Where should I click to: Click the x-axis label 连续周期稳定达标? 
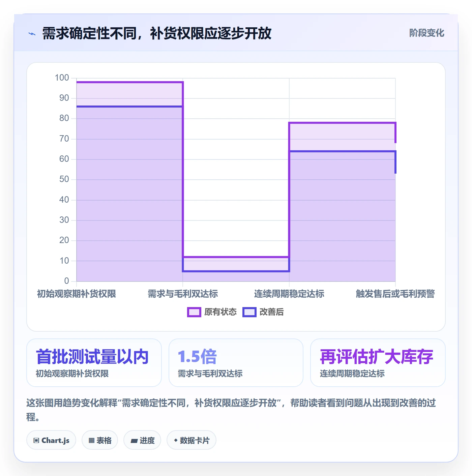coord(289,294)
